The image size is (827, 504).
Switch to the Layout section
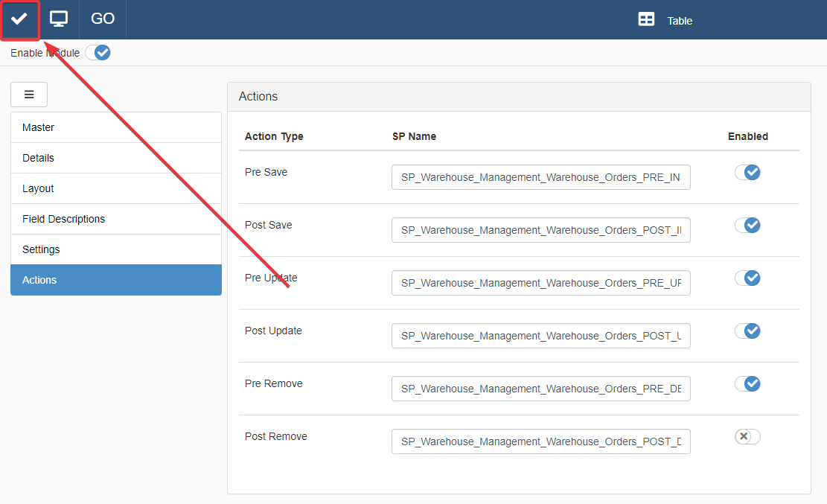[116, 188]
